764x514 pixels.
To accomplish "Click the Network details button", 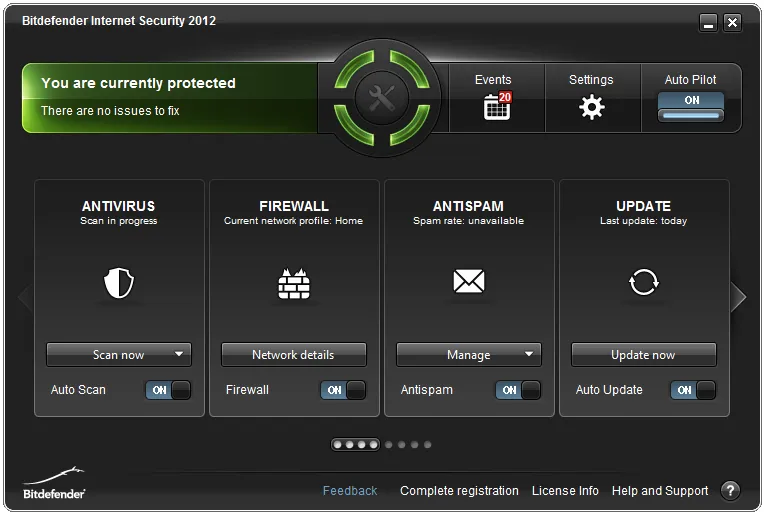I will pyautogui.click(x=294, y=355).
